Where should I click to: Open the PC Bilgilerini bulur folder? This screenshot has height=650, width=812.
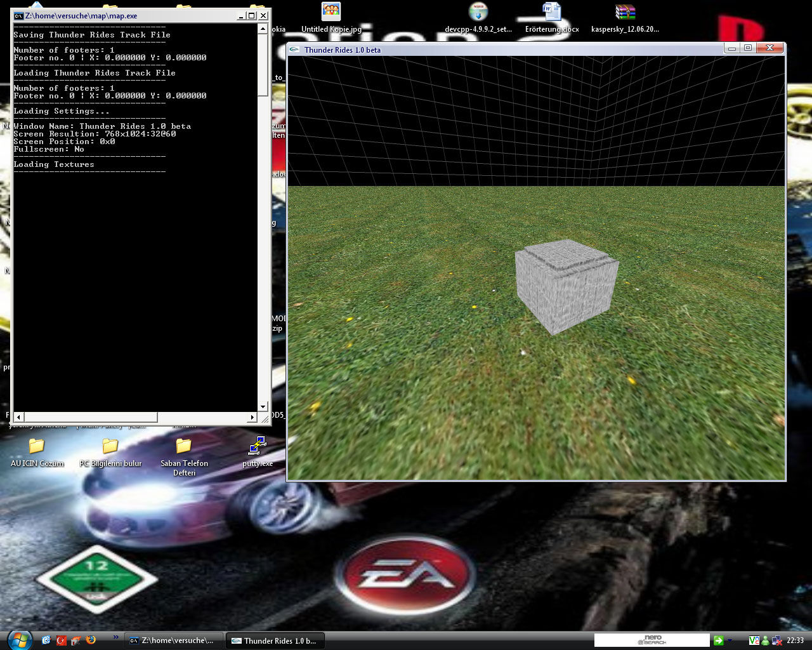pos(110,446)
